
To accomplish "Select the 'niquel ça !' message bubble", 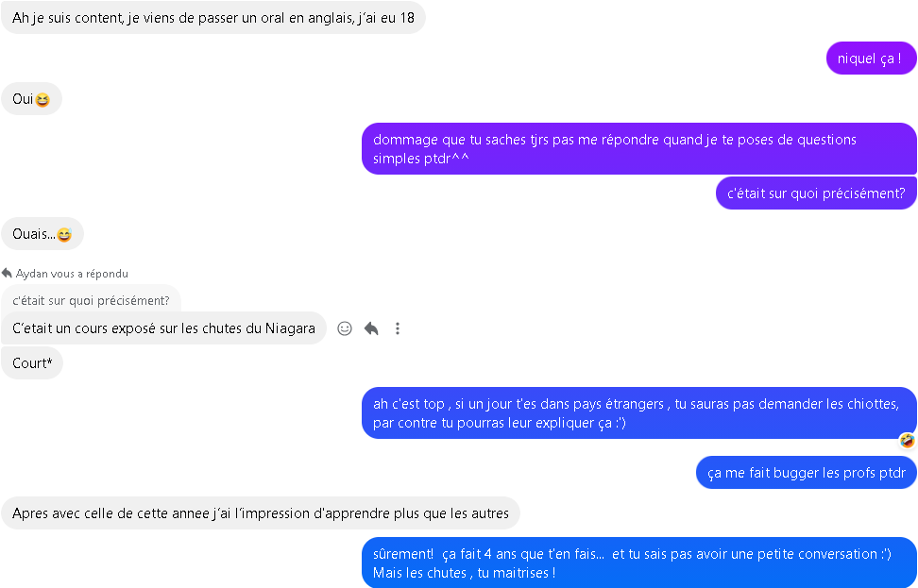I will point(871,58).
